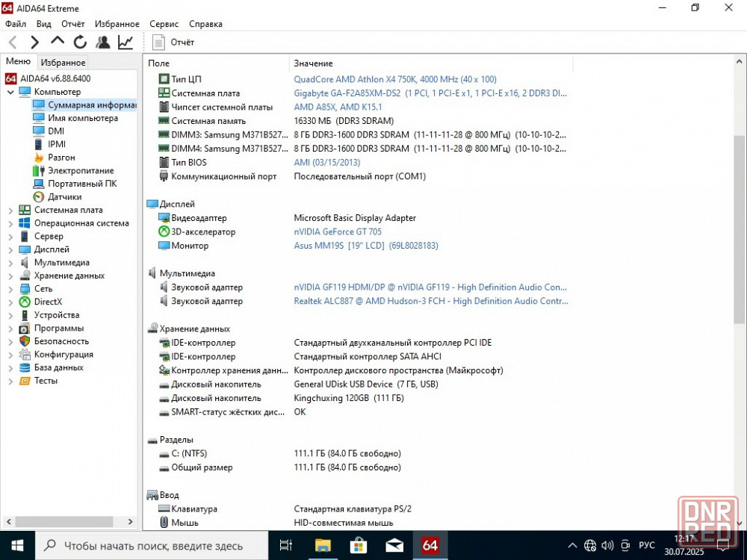Open the Датчики gauge icon item
Screen dimensions: 747x560
click(39, 196)
